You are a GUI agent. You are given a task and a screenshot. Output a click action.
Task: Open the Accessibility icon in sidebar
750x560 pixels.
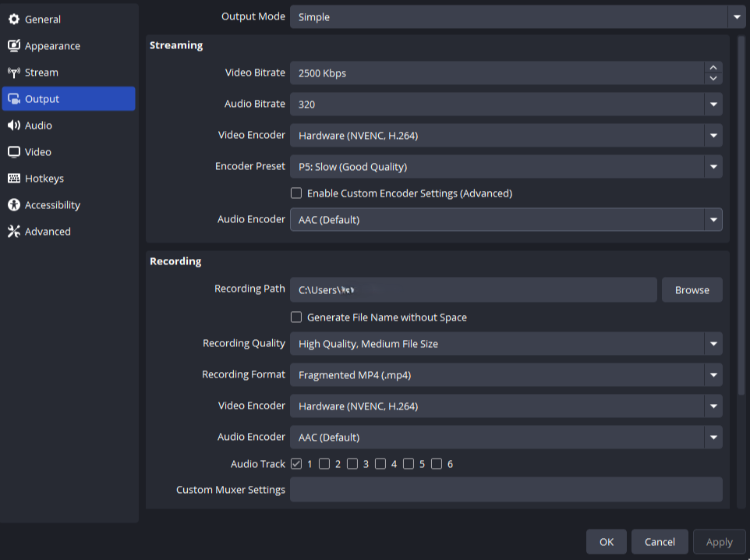tap(14, 205)
